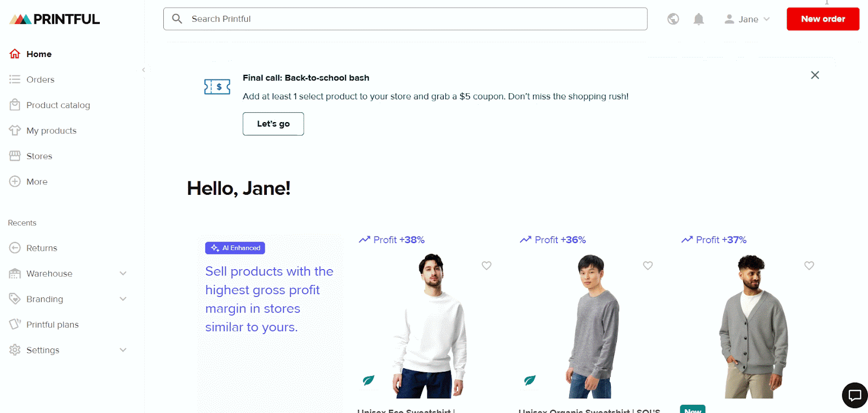Favorite the gray sweatshirt with heart
Image resolution: width=868 pixels, height=413 pixels.
pyautogui.click(x=648, y=265)
